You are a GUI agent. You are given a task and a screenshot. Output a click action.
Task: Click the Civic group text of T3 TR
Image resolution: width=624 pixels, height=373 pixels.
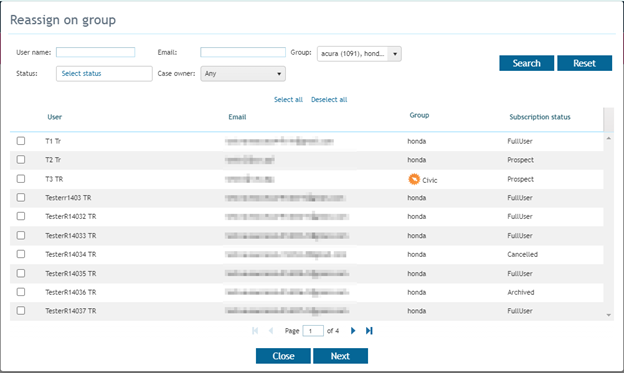[430, 180]
